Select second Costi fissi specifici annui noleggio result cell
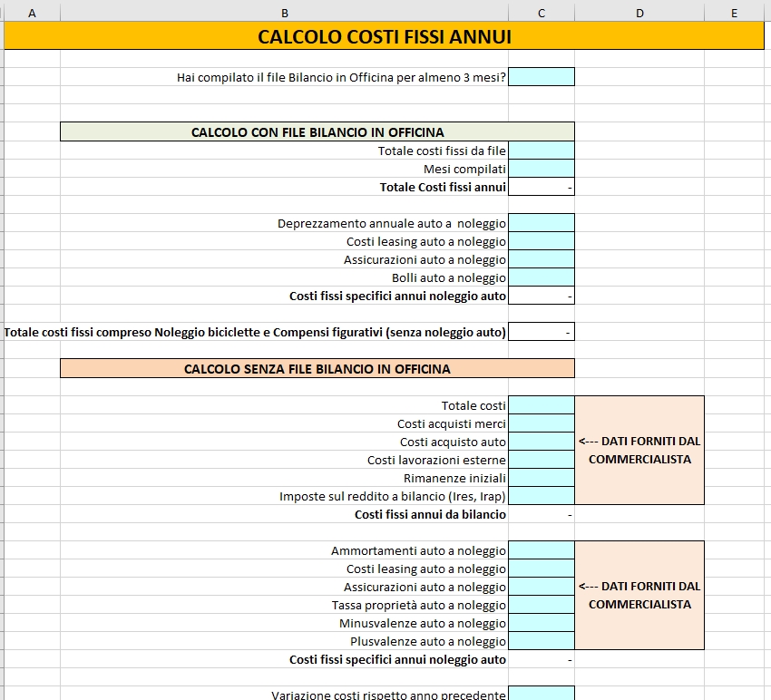 (x=542, y=660)
